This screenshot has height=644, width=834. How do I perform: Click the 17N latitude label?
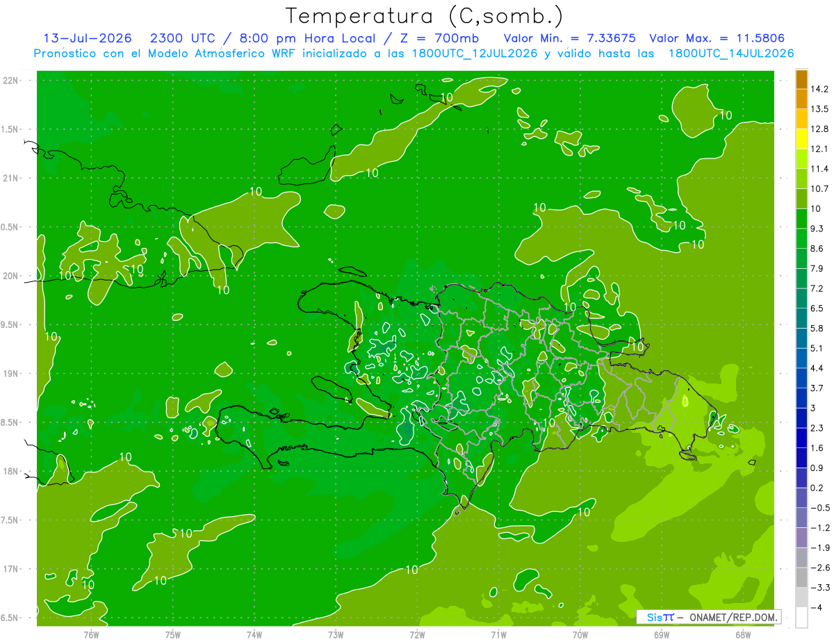pos(10,569)
